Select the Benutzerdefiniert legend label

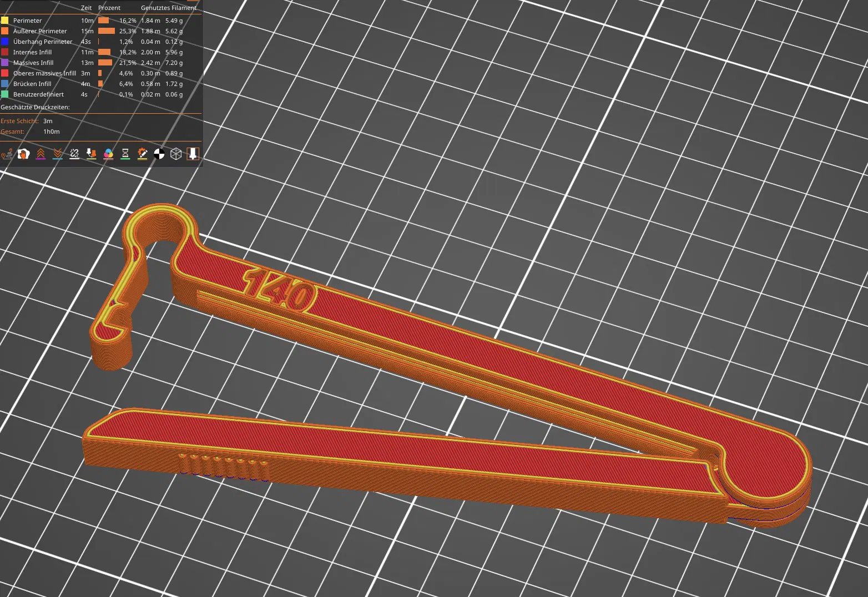coord(38,94)
